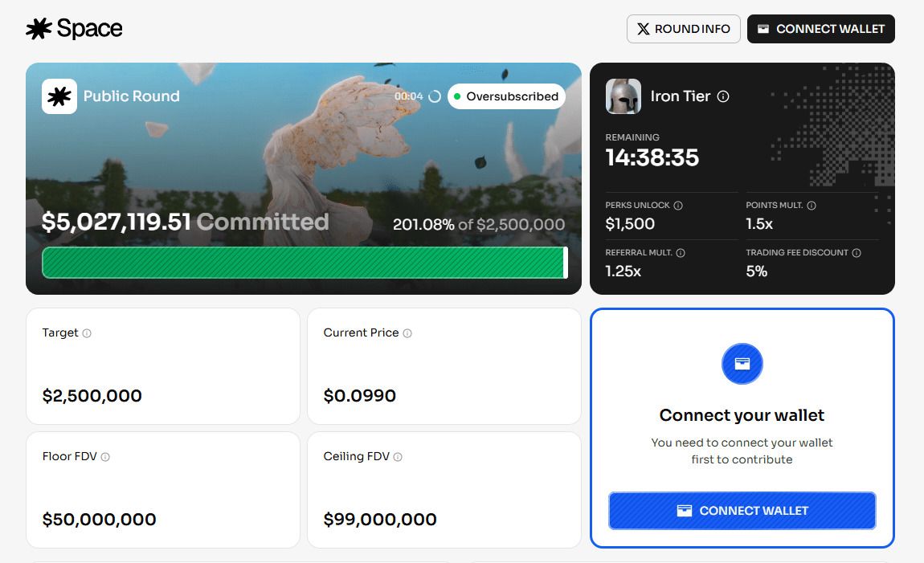924x563 pixels.
Task: Click the Public Round star logo icon
Action: click(59, 96)
